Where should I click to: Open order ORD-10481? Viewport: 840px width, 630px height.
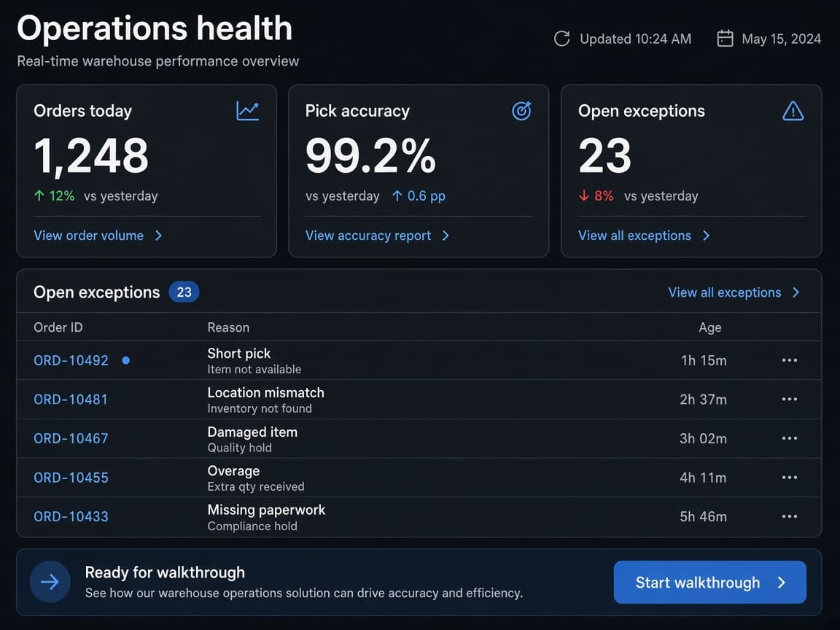[x=71, y=400]
